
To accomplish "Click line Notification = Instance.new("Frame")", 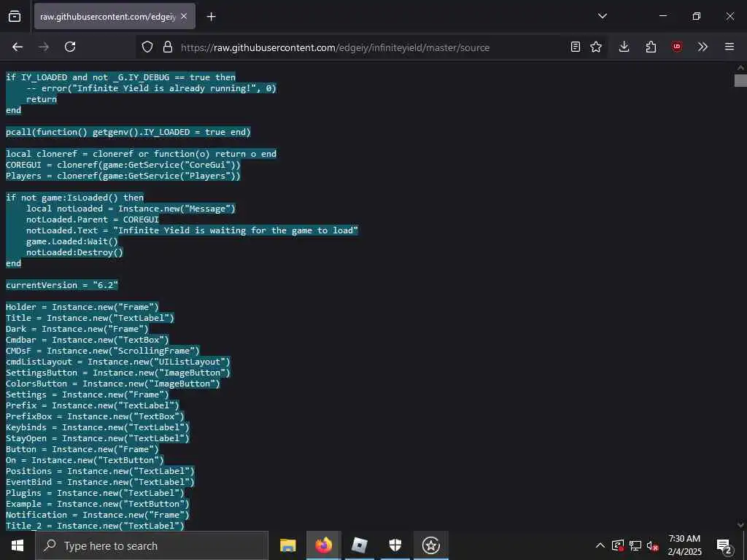I will pos(98,516).
